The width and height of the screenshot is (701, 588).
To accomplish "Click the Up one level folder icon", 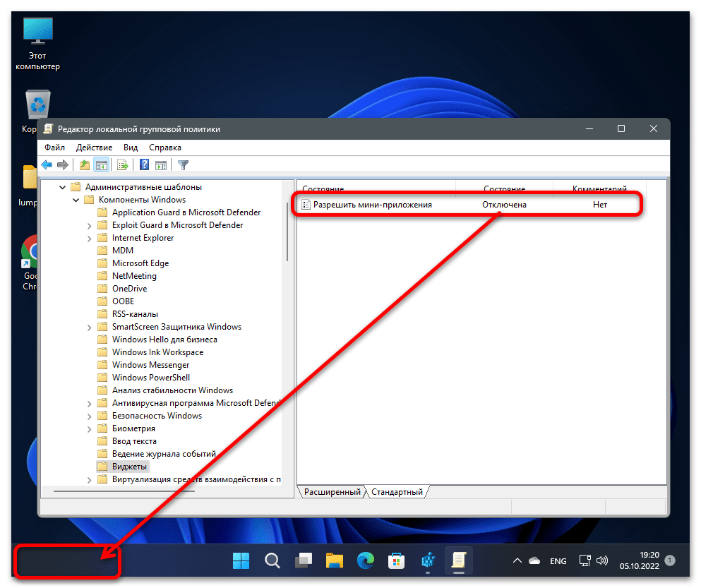I will click(x=85, y=165).
